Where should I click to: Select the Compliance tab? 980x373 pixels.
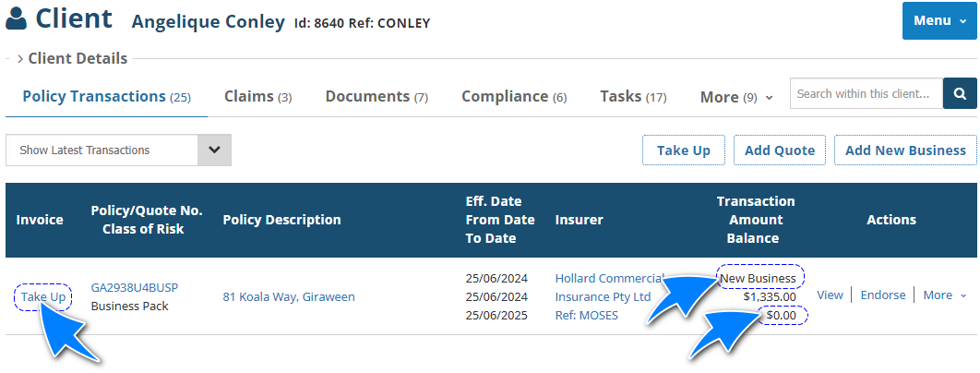click(x=514, y=96)
